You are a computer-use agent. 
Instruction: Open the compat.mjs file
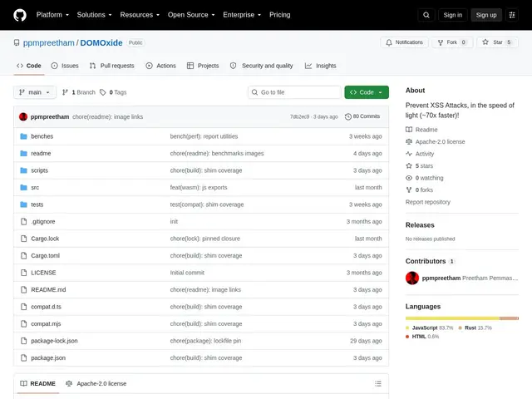click(46, 323)
